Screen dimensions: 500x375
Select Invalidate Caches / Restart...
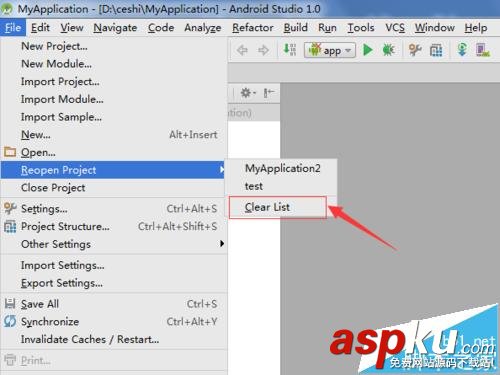pyautogui.click(x=114, y=339)
